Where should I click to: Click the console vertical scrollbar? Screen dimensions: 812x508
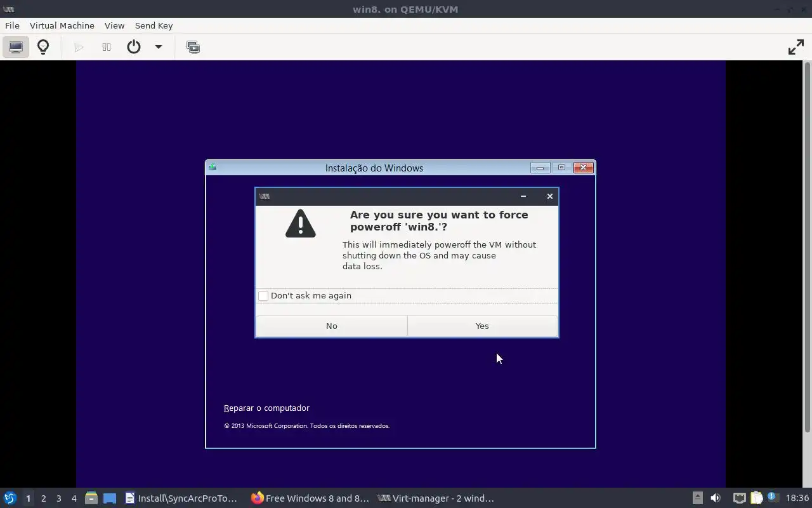[x=808, y=248]
